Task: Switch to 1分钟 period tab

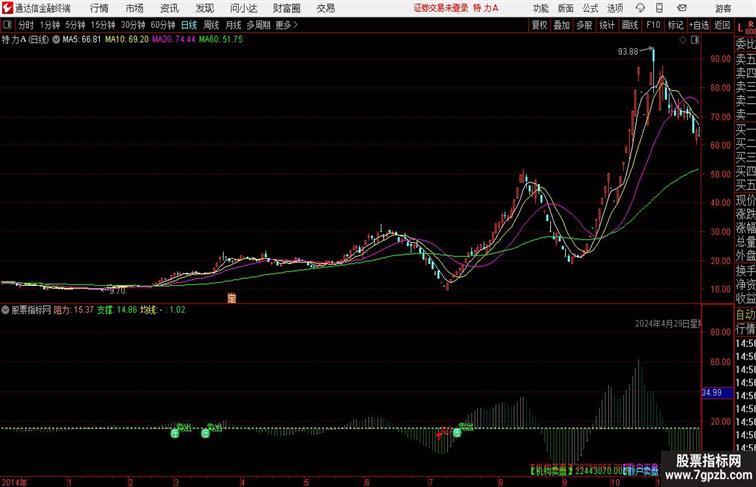Action: coord(50,25)
